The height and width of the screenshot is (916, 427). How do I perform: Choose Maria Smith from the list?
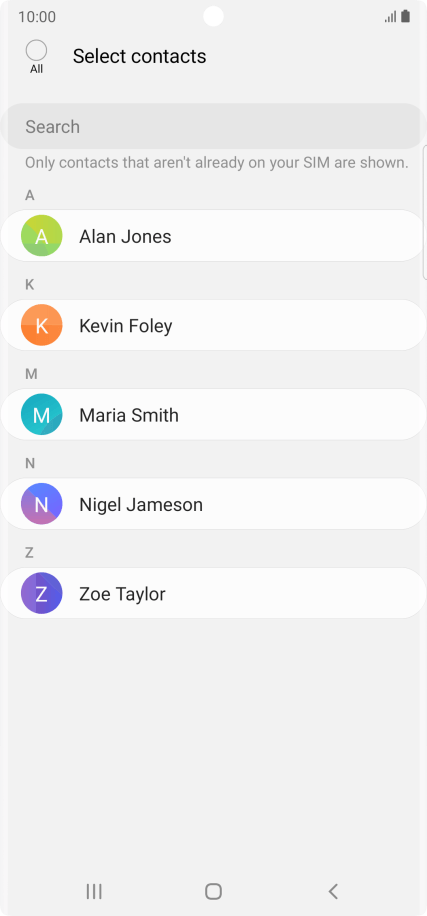coord(213,414)
